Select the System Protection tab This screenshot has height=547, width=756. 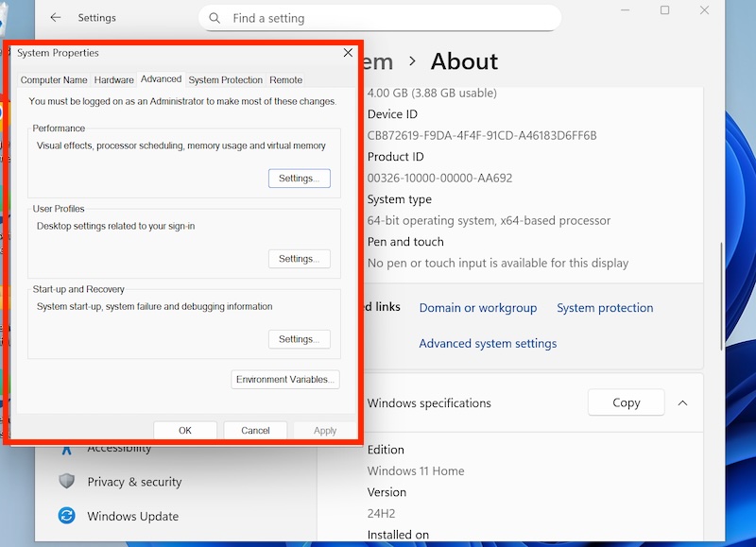coord(225,80)
